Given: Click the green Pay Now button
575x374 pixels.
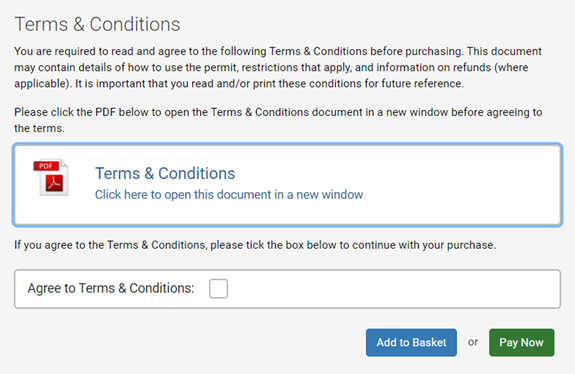Looking at the screenshot, I should 521,342.
